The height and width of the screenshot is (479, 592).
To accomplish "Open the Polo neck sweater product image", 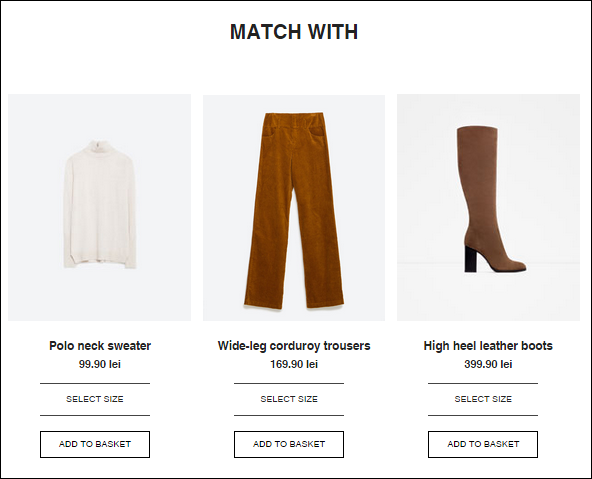I will (x=99, y=207).
